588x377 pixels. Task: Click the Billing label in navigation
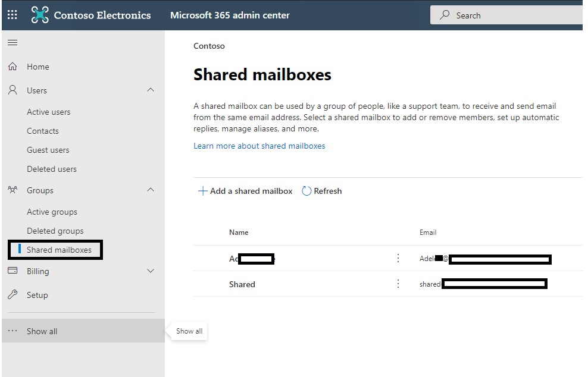pyautogui.click(x=38, y=271)
